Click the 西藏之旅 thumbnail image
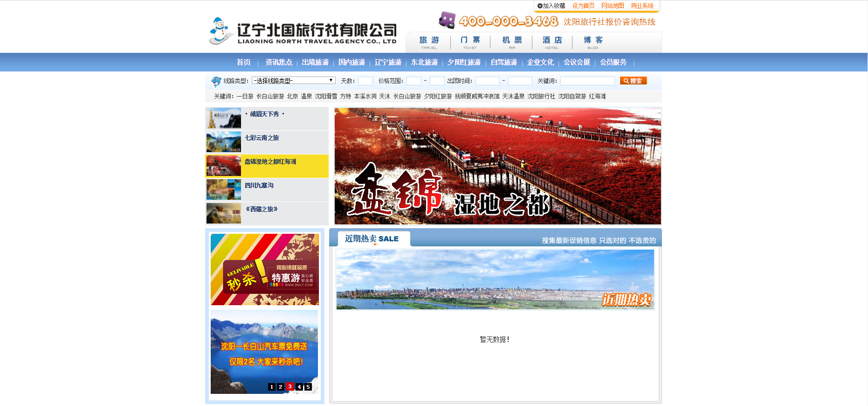This screenshot has width=868, height=406. [224, 213]
